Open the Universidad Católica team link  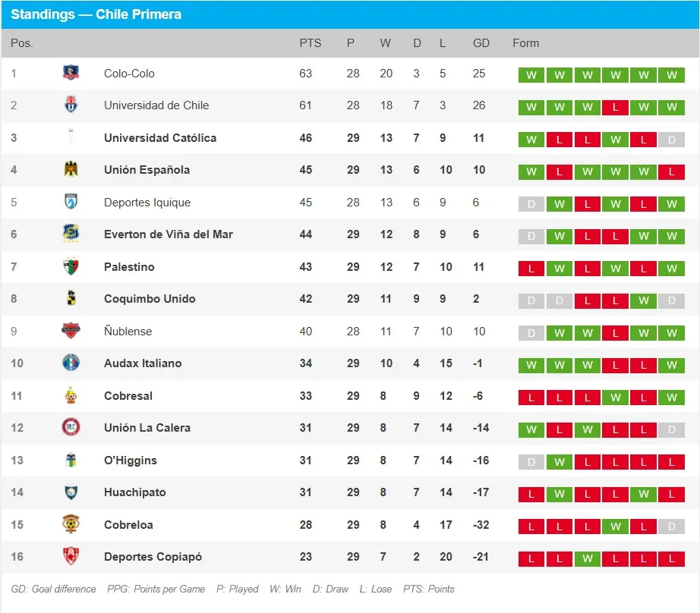[x=160, y=138]
